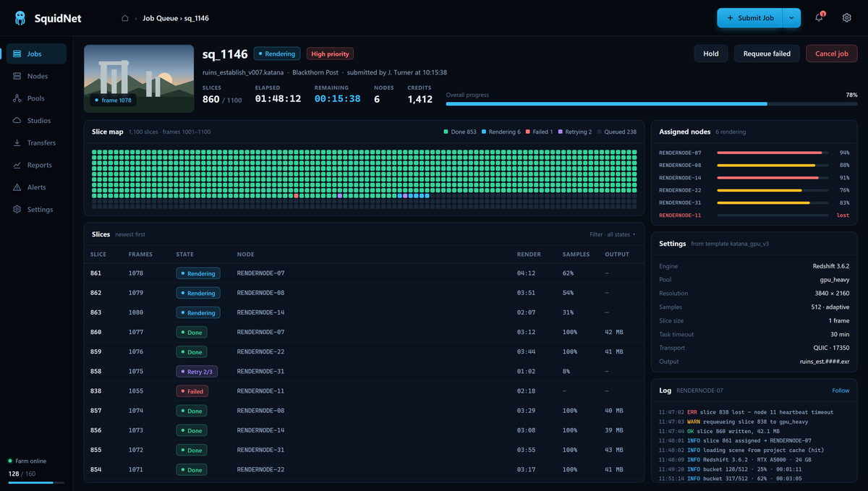
Task: Click the Submit Job button
Action: click(x=749, y=18)
